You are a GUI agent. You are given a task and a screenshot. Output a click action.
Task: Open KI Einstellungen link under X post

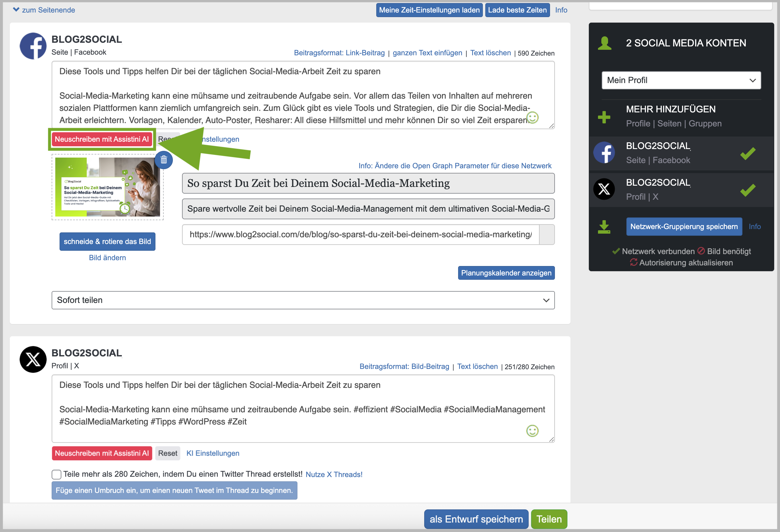point(213,453)
